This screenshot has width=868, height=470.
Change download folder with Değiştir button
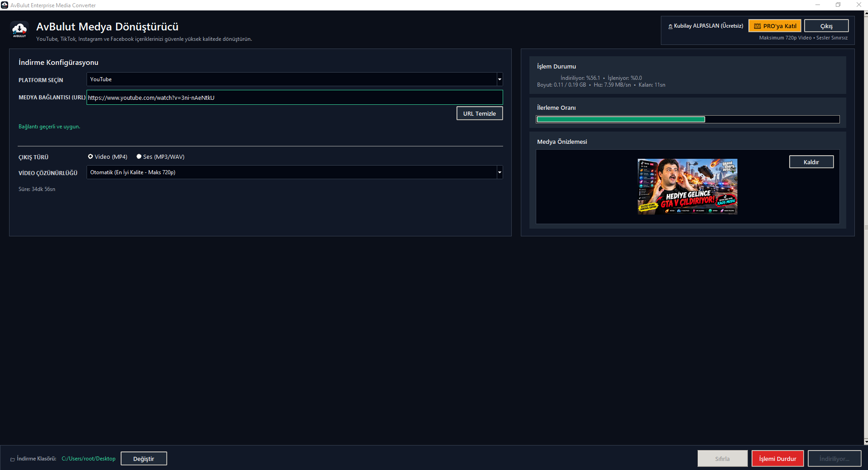click(144, 459)
